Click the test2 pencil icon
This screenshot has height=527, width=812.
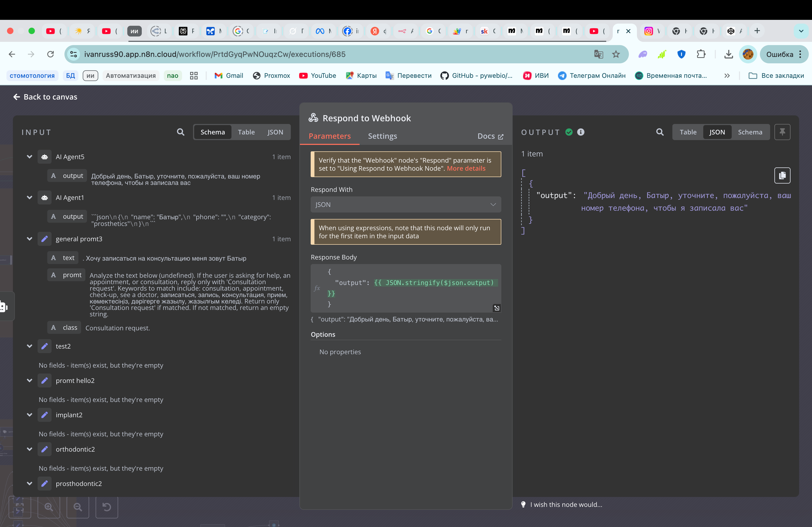click(44, 346)
